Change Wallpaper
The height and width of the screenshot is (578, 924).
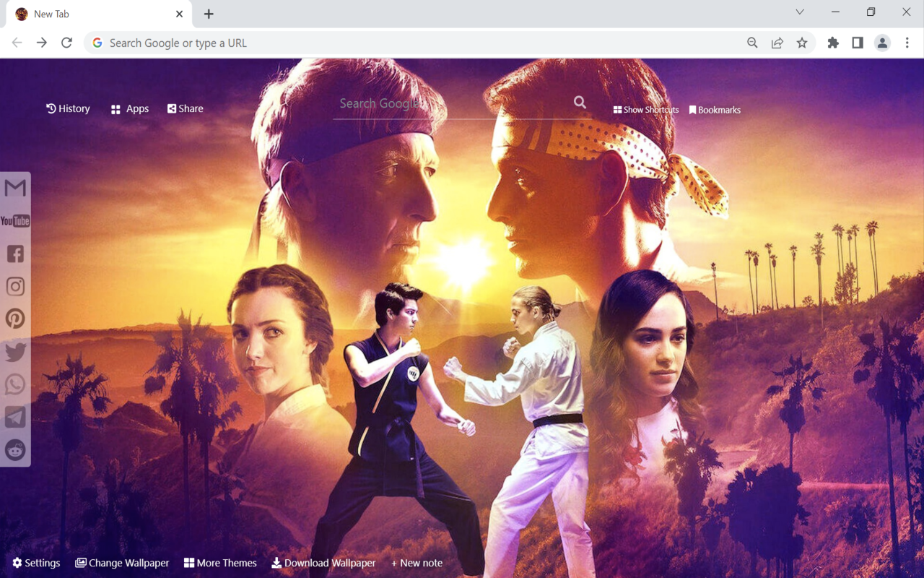click(122, 563)
